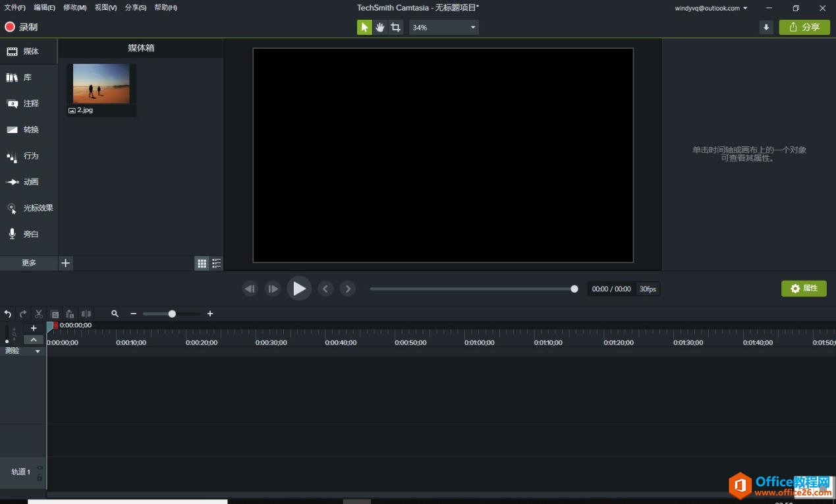Screen dimensions: 836x504
Task: Click the timeline zoom slider handle
Action: (x=172, y=314)
